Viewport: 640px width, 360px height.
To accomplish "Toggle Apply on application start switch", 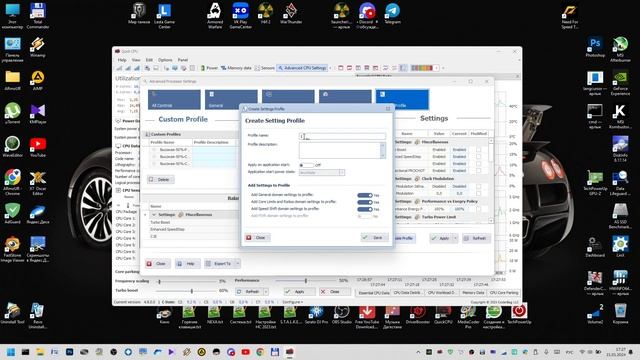I will (306, 165).
